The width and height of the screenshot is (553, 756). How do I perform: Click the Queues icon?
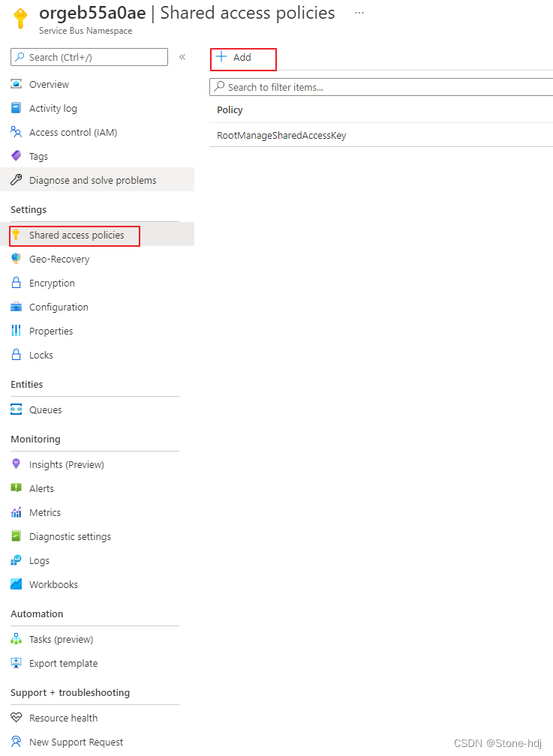[x=16, y=409]
